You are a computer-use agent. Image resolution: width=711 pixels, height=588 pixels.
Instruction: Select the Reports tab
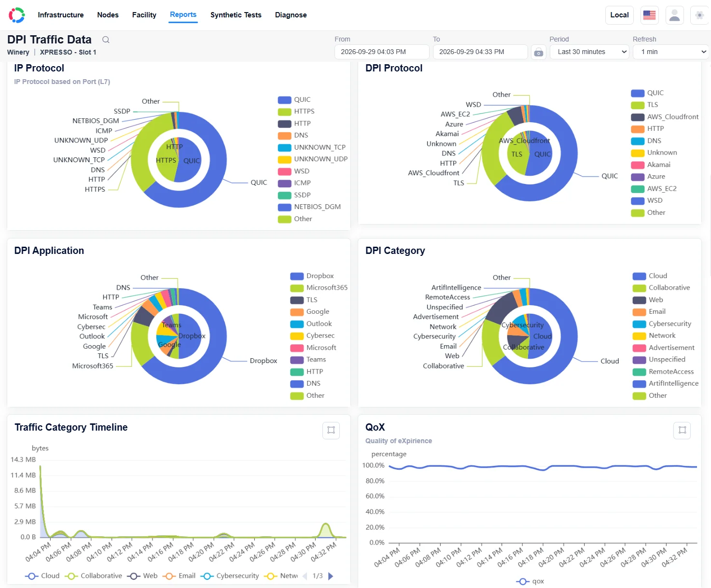click(183, 15)
